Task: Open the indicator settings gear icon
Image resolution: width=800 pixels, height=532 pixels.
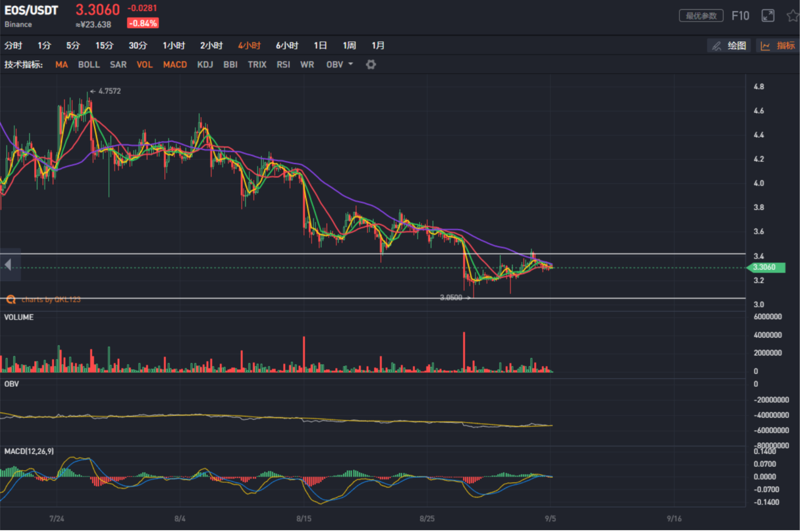Action: [370, 64]
